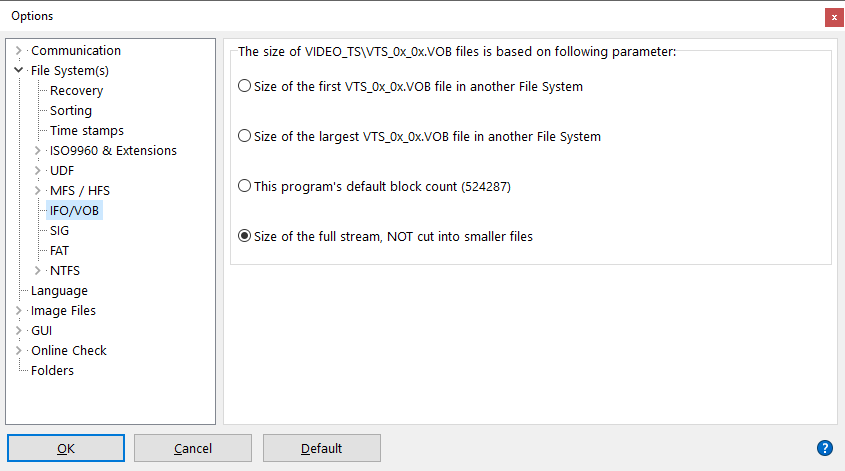Close the Options dialog window
This screenshot has width=845, height=471.
click(x=833, y=16)
